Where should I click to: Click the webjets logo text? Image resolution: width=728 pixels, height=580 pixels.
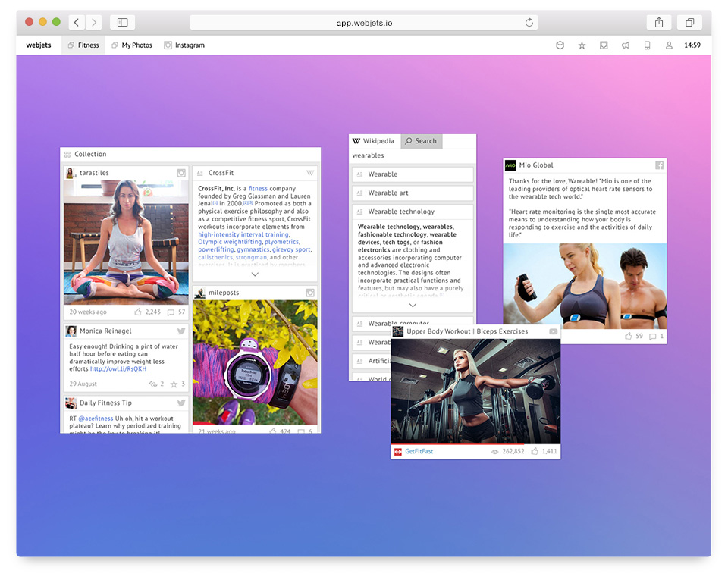[39, 45]
